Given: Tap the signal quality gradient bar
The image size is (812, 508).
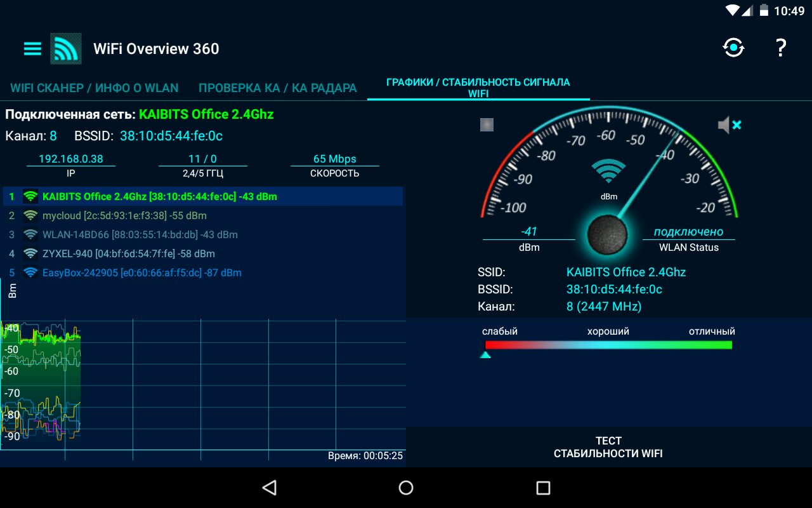Looking at the screenshot, I should tap(608, 345).
